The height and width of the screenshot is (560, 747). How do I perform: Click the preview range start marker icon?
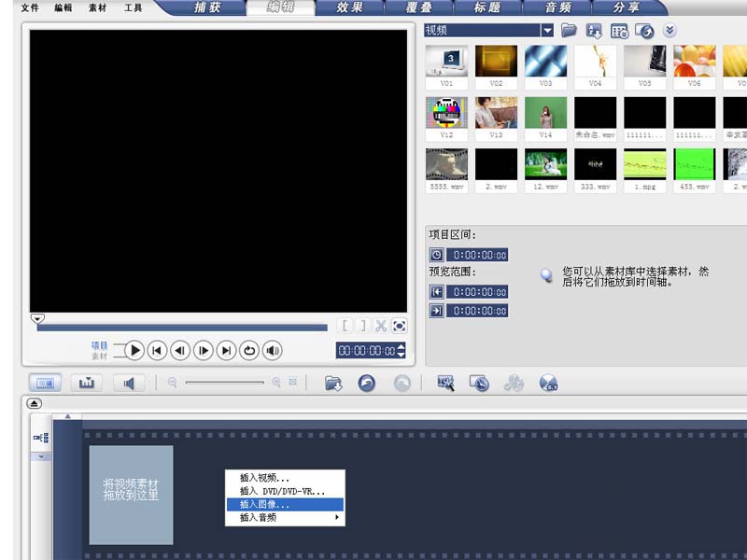[x=436, y=291]
